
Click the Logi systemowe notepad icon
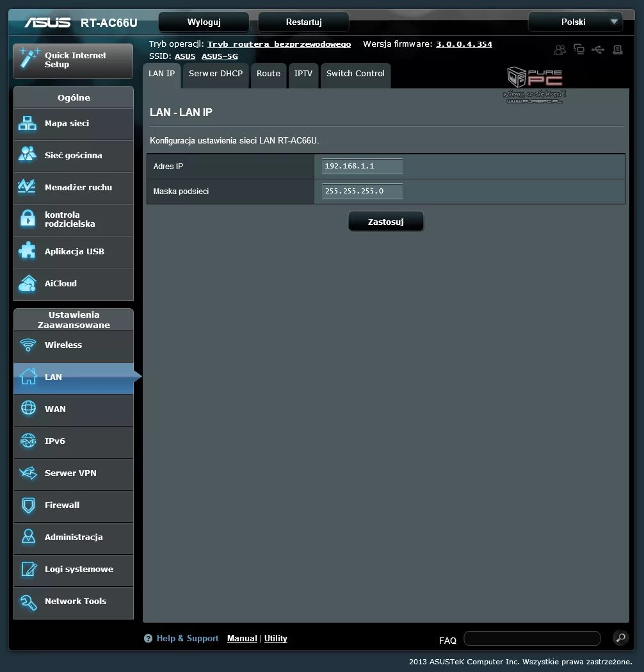[x=29, y=569]
